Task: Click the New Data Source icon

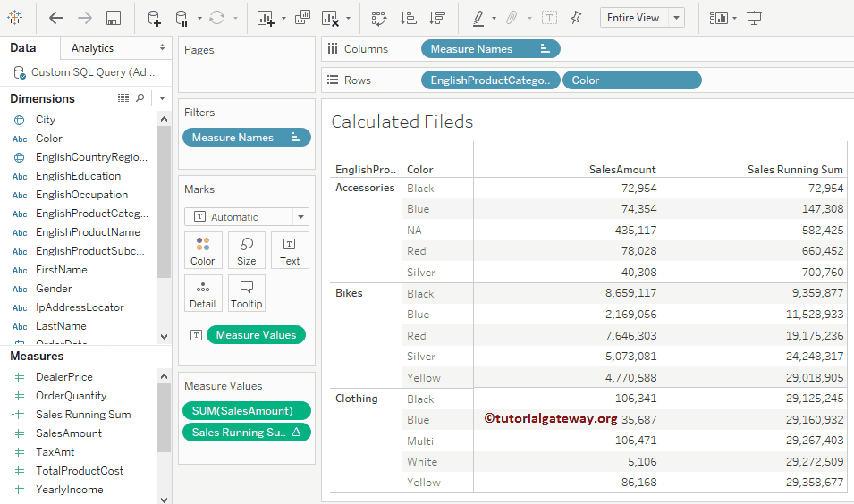Action: pyautogui.click(x=154, y=18)
